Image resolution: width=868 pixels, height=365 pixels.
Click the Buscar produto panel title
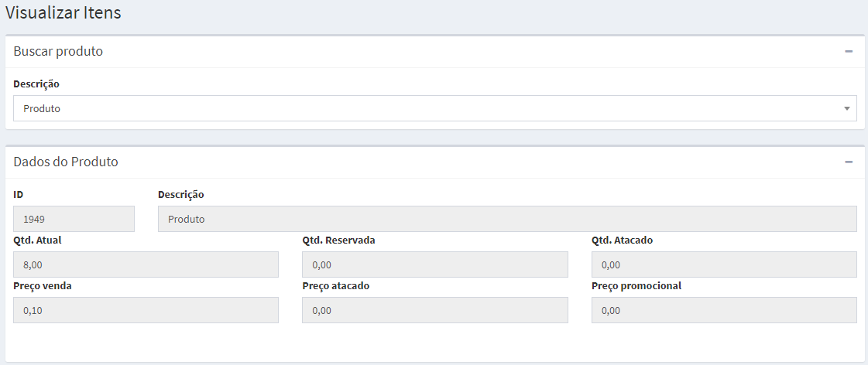(x=58, y=51)
